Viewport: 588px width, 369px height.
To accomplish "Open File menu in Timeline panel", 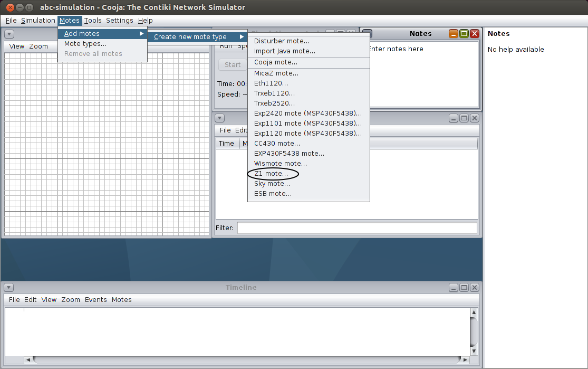I will 14,299.
